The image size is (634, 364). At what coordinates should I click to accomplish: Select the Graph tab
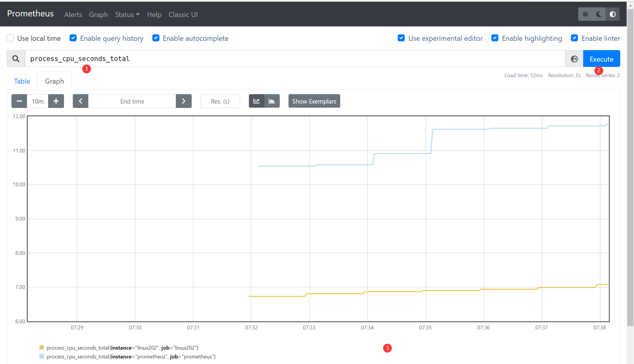[x=55, y=81]
